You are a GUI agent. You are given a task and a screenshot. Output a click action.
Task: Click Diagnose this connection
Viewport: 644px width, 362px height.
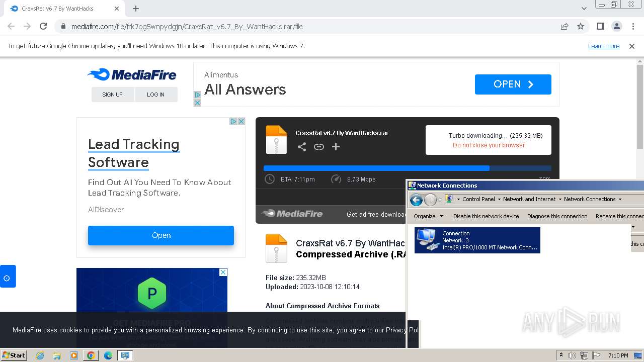pyautogui.click(x=557, y=216)
